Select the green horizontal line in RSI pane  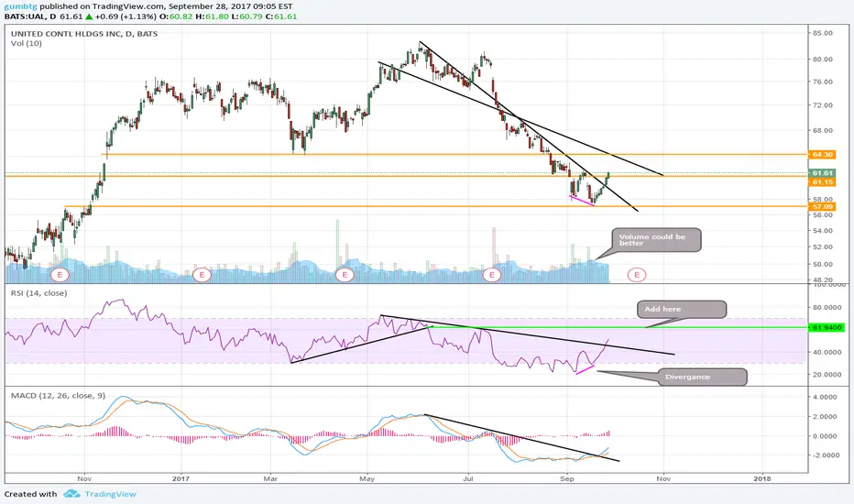619,327
